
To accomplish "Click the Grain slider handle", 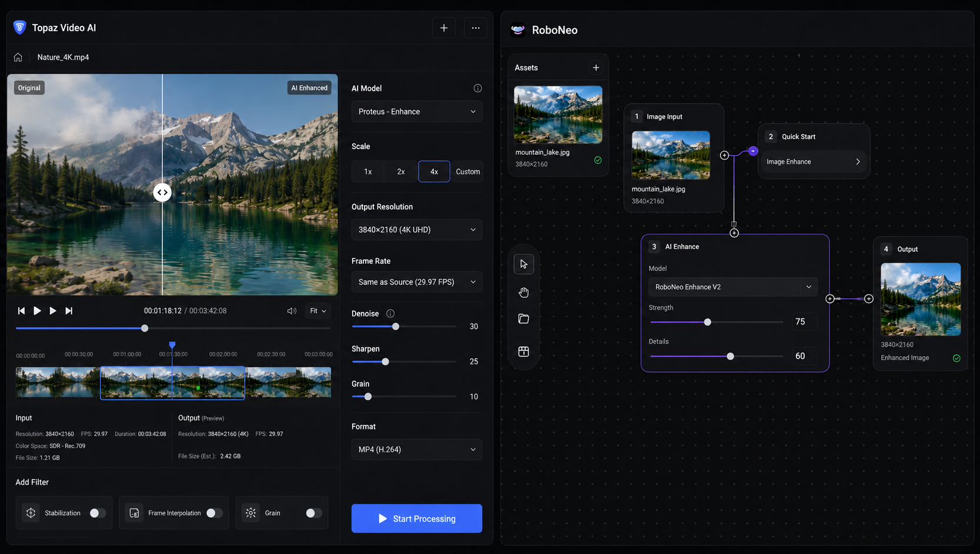I will (368, 397).
